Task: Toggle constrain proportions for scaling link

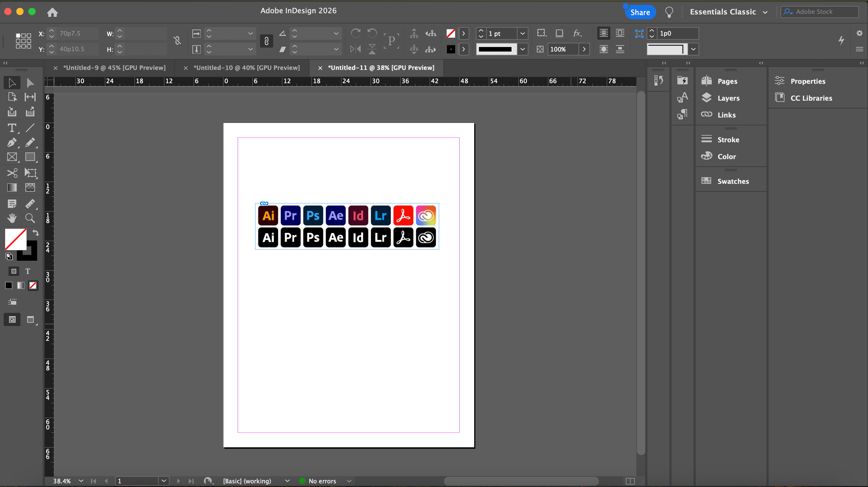Action: point(266,41)
